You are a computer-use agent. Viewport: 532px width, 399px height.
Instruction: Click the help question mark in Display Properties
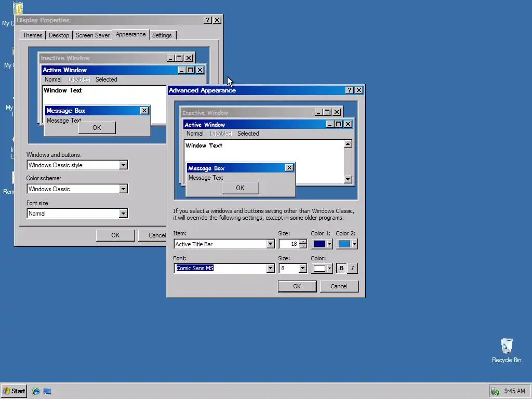[208, 20]
